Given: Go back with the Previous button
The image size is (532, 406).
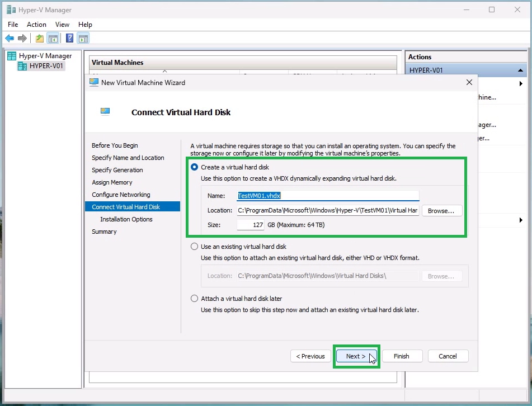Looking at the screenshot, I should (x=310, y=356).
